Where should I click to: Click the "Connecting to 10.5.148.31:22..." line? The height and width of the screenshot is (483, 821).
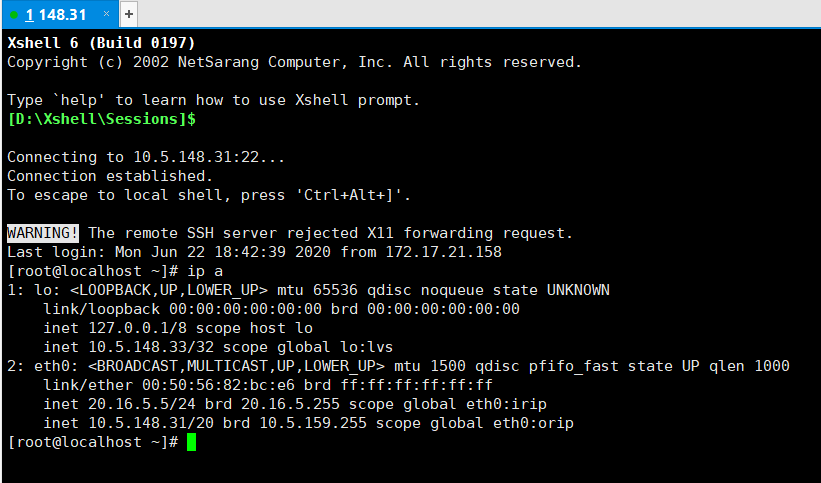pyautogui.click(x=146, y=157)
